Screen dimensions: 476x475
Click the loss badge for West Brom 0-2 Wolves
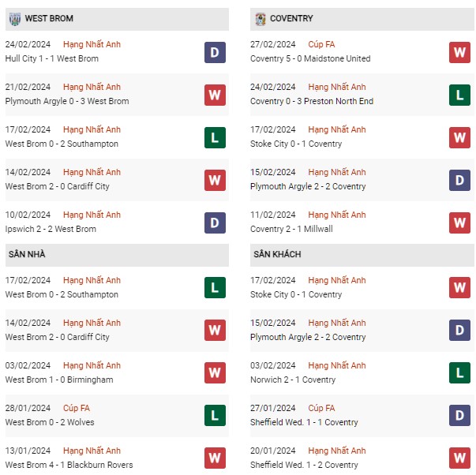point(215,416)
